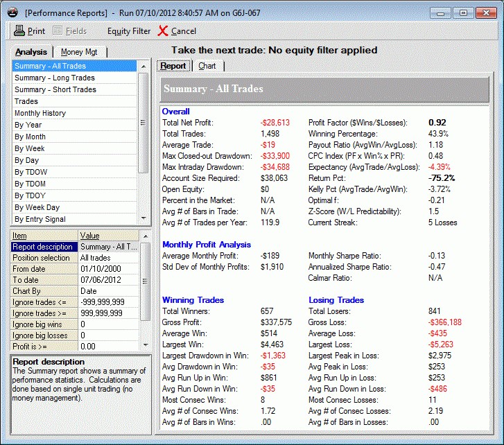The height and width of the screenshot is (445, 504).
Task: Edit the From date value field
Action: coord(108,269)
